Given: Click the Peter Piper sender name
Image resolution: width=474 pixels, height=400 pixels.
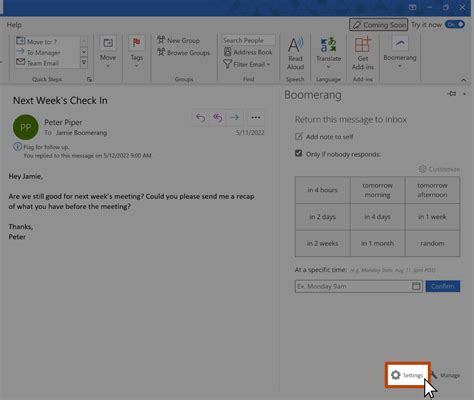Looking at the screenshot, I should point(63,122).
